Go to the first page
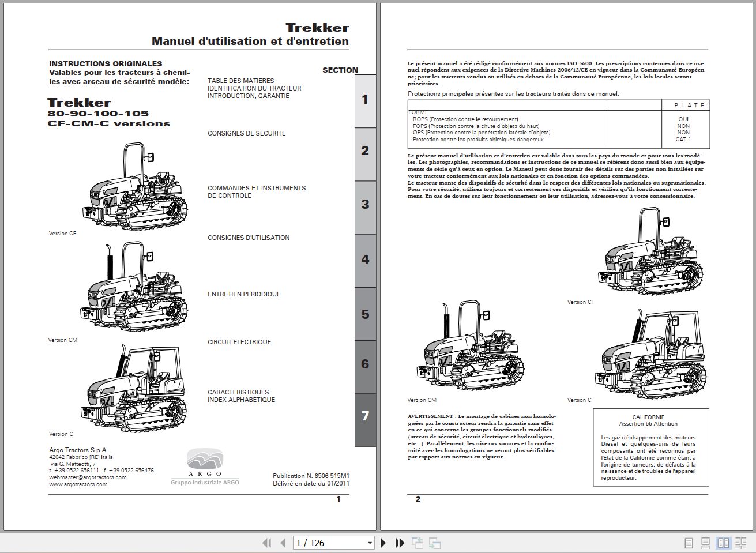This screenshot has width=756, height=553. (x=267, y=543)
